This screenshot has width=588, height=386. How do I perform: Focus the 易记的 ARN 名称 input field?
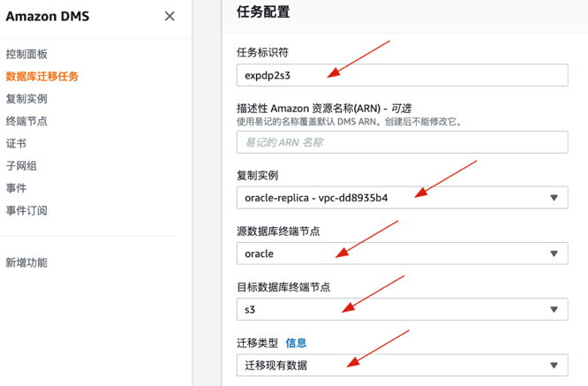[402, 142]
